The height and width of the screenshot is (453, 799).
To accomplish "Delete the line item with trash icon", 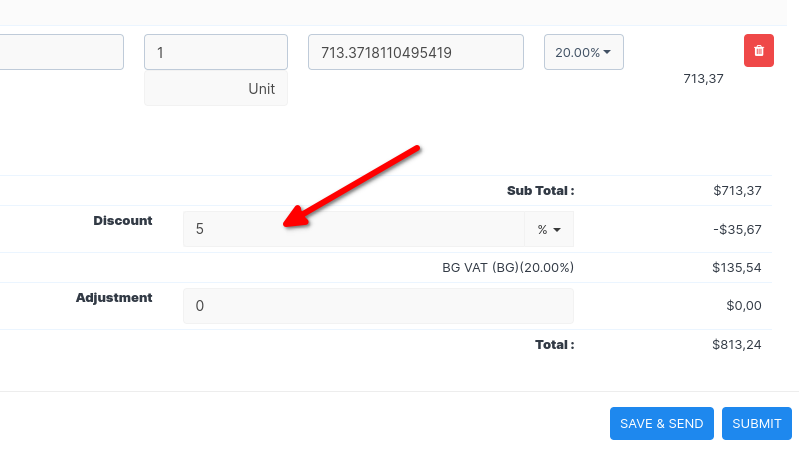I will click(758, 51).
